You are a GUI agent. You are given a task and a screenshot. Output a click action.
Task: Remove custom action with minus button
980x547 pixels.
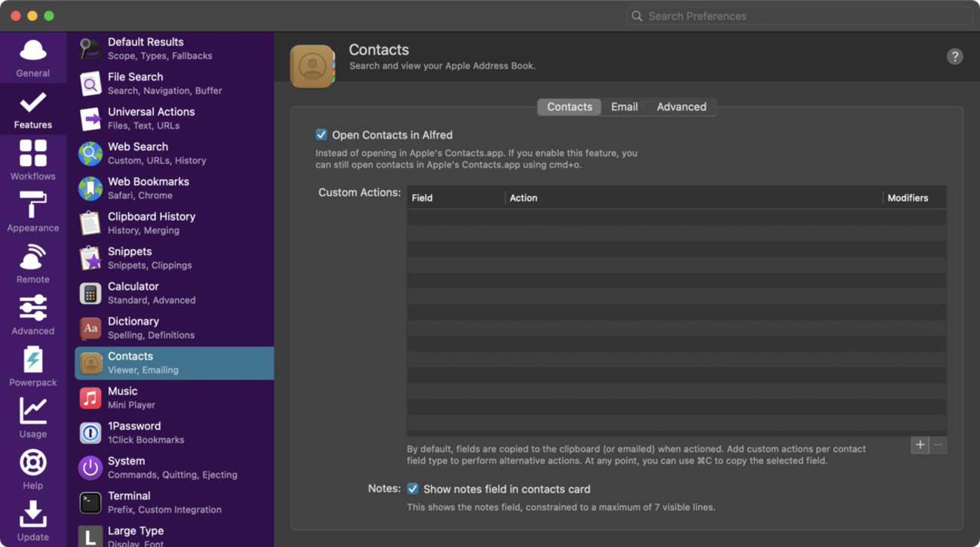click(938, 445)
